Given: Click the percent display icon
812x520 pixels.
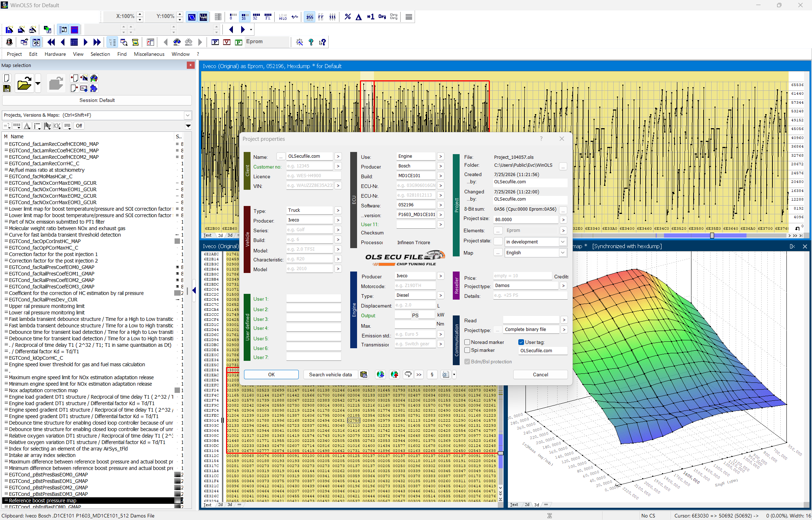Looking at the screenshot, I should 347,17.
